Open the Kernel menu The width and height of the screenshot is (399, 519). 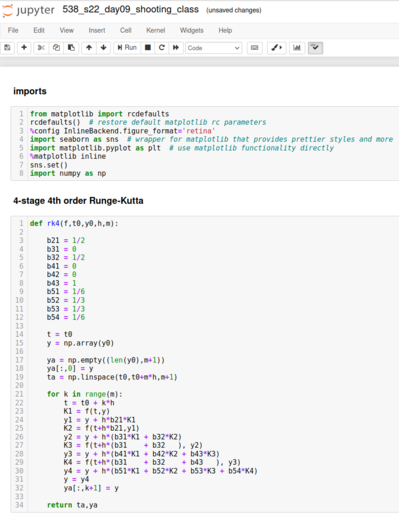point(156,30)
